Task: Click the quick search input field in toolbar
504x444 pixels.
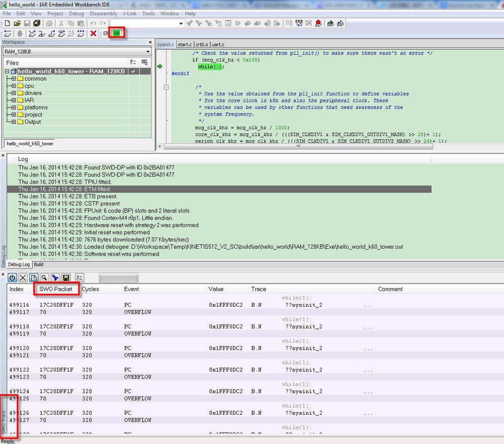Action: (x=144, y=23)
